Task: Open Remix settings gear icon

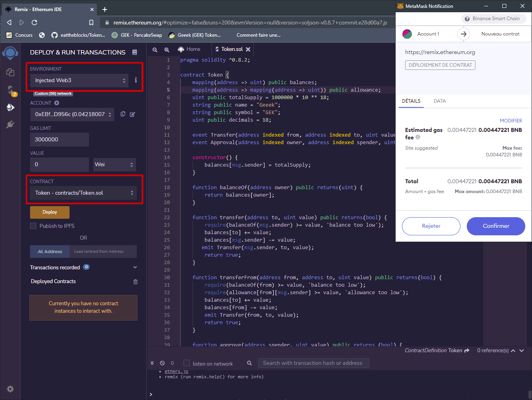Action: [x=10, y=389]
